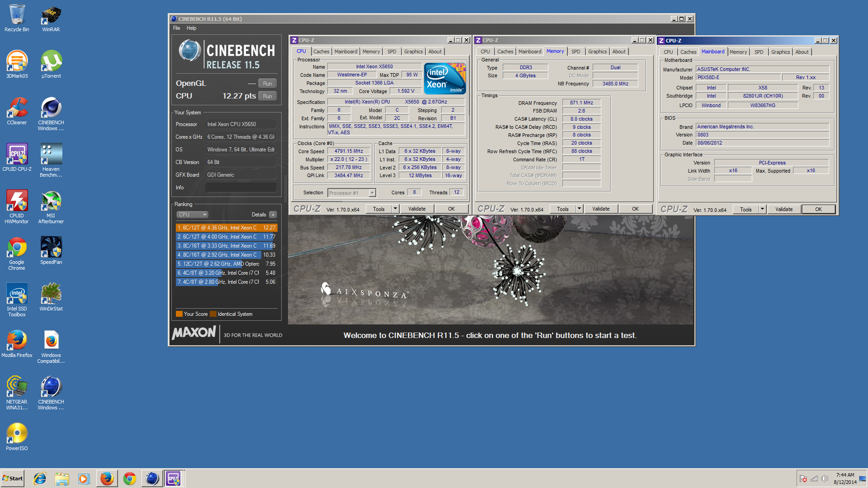Image resolution: width=868 pixels, height=488 pixels.
Task: Switch to Graphics tab in first CPU-Z
Action: 414,52
